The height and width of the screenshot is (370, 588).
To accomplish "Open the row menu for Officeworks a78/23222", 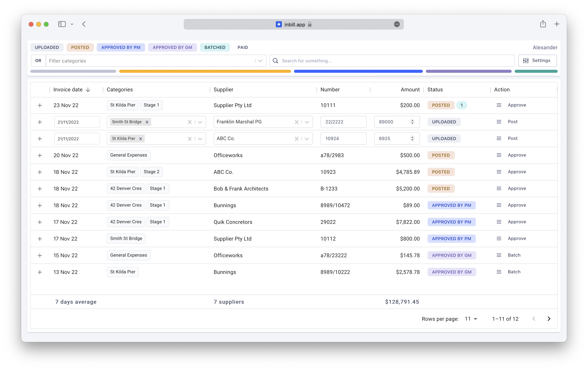I will [x=499, y=255].
